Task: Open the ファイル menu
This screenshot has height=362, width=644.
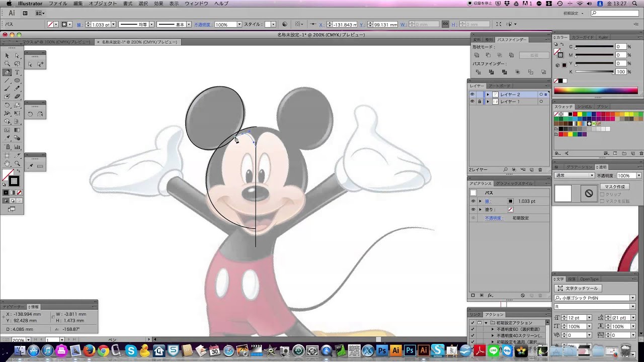Action: coord(58,4)
